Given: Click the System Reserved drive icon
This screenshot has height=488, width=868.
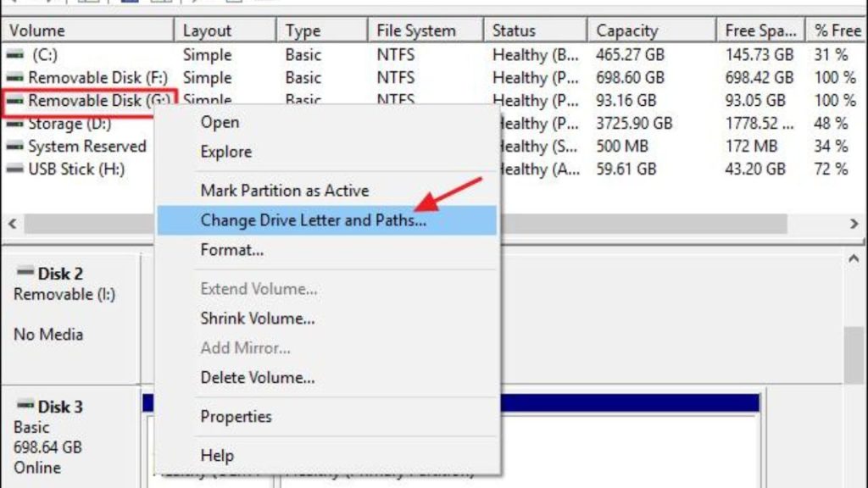Looking at the screenshot, I should point(15,146).
